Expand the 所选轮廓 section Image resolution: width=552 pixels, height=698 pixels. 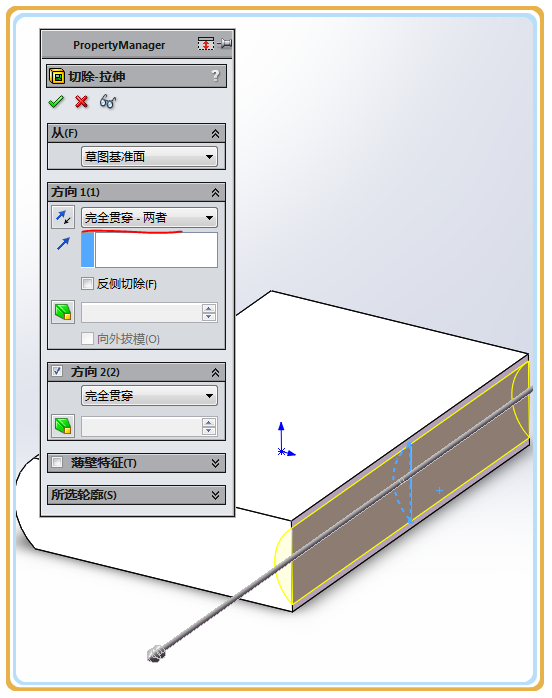tap(215, 495)
